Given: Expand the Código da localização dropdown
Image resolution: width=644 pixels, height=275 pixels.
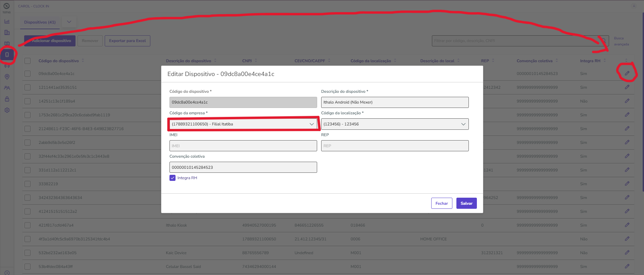Looking at the screenshot, I should (395, 124).
